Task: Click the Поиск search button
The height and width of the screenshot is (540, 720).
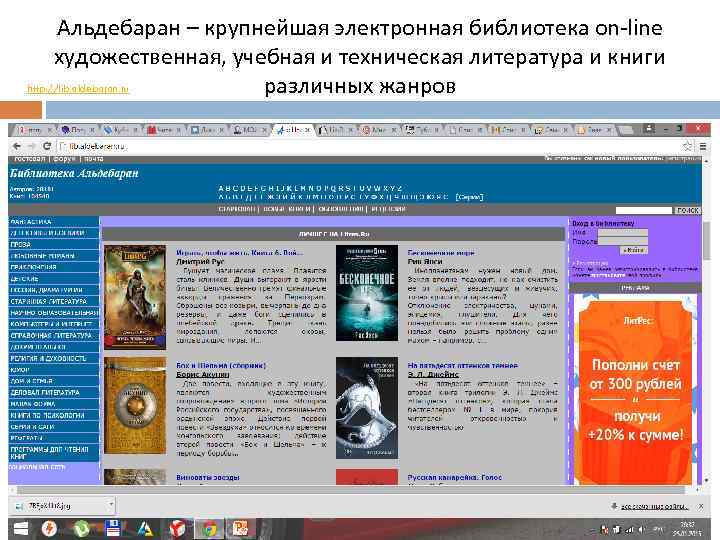Action: point(687,210)
